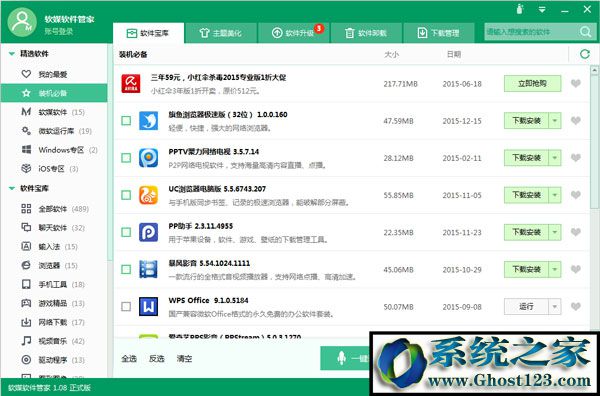Check the box for PP助手
The height and width of the screenshot is (396, 600).
[x=126, y=232]
